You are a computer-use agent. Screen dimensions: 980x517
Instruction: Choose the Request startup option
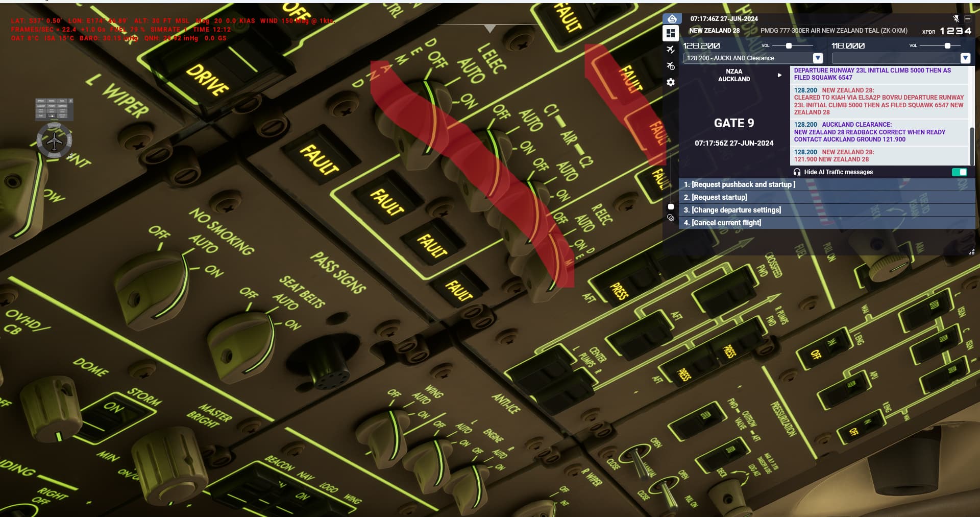826,197
